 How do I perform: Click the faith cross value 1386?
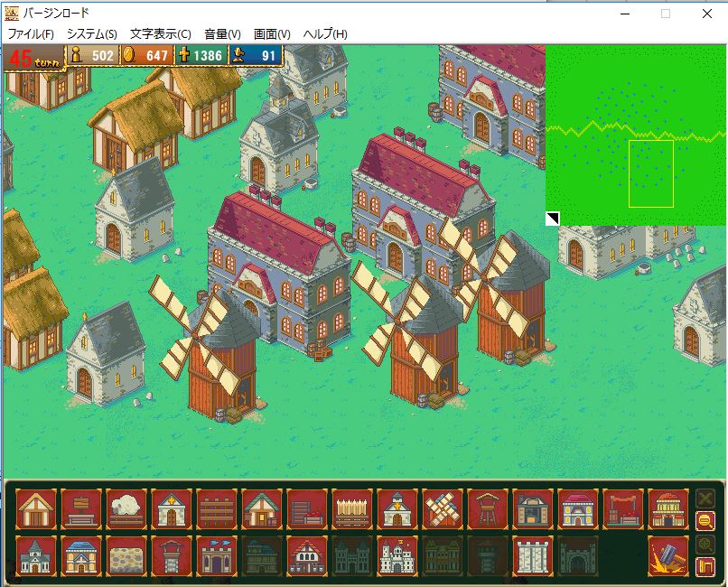(208, 56)
